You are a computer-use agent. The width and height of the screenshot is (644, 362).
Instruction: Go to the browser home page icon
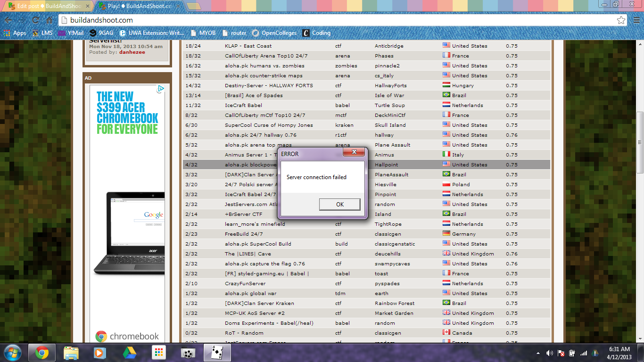49,20
